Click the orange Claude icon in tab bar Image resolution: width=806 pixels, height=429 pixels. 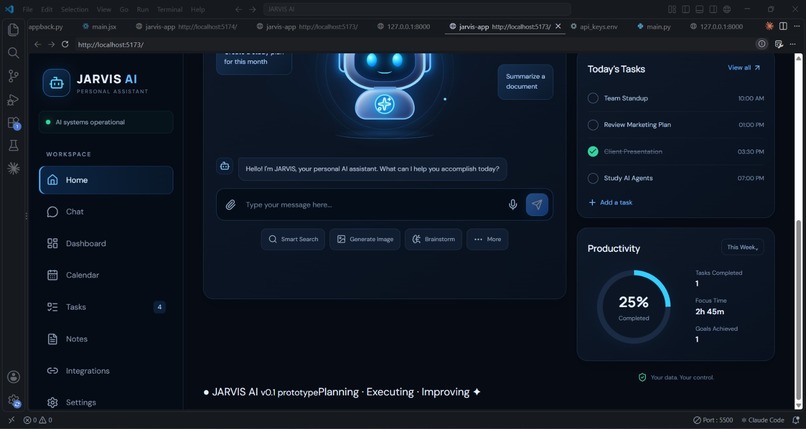coord(769,26)
